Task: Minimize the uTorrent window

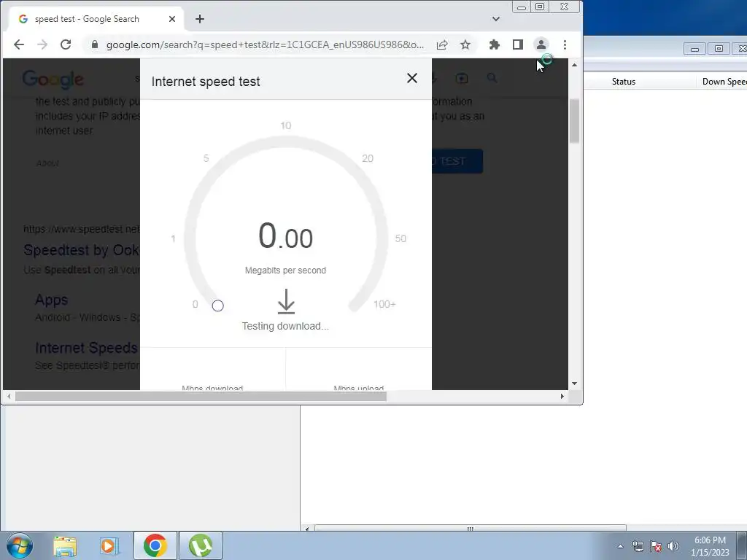Action: pyautogui.click(x=694, y=49)
